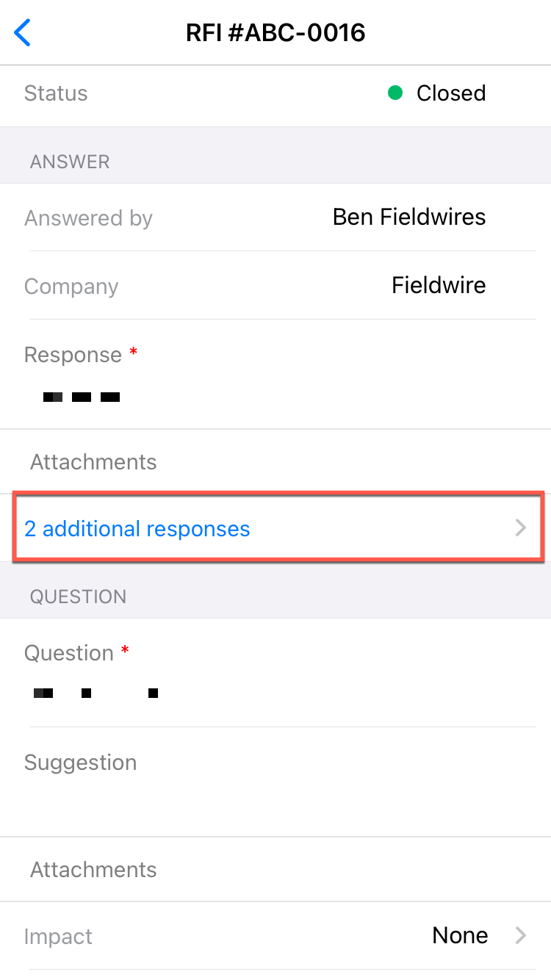Click the "Impact" row label
551x980 pixels.
click(58, 937)
